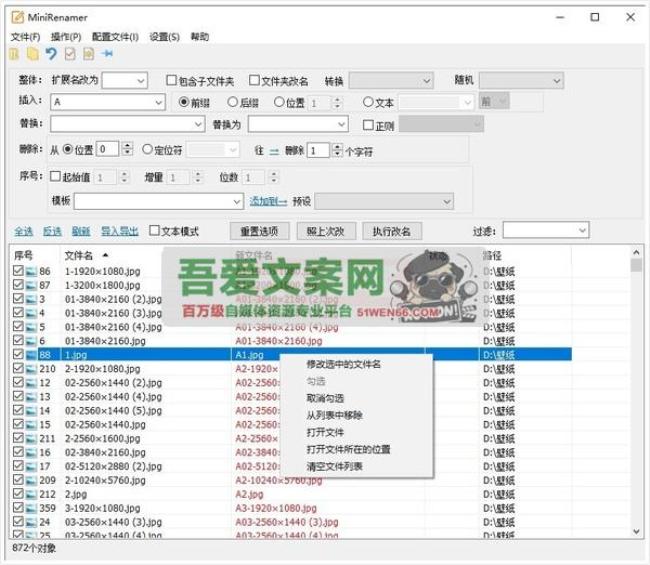Click the 全选 link
The width and height of the screenshot is (650, 565).
[24, 231]
